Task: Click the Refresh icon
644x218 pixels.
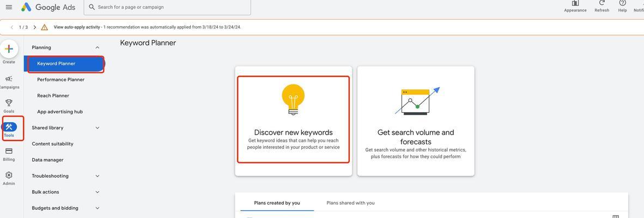Action: [602, 3]
